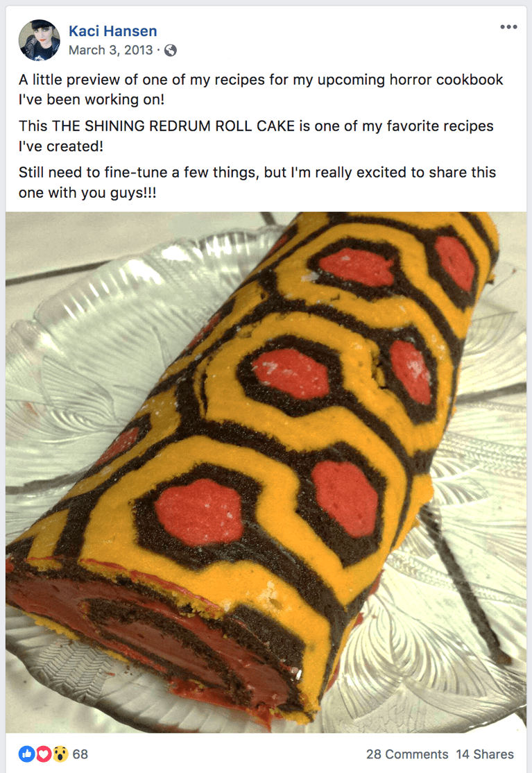This screenshot has height=773, width=532.
Task: Click the text 'Still need to fine-tune'
Action: 93,173
